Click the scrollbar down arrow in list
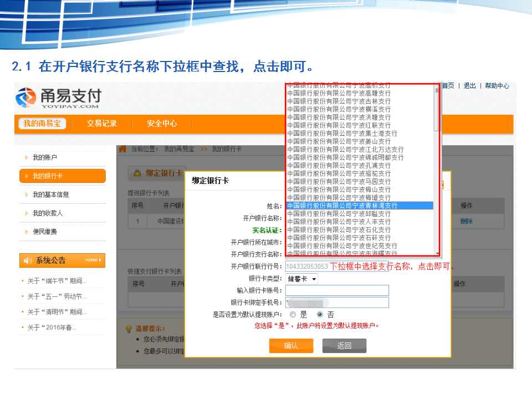Image resolution: width=532 pixels, height=399 pixels. (x=437, y=253)
